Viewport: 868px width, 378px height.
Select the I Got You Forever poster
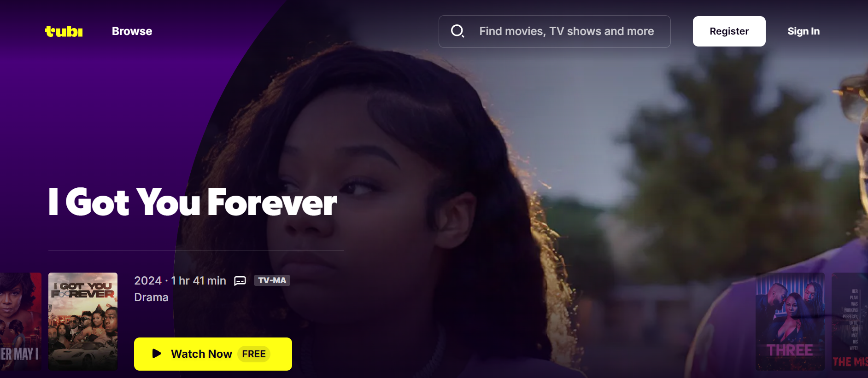click(83, 321)
